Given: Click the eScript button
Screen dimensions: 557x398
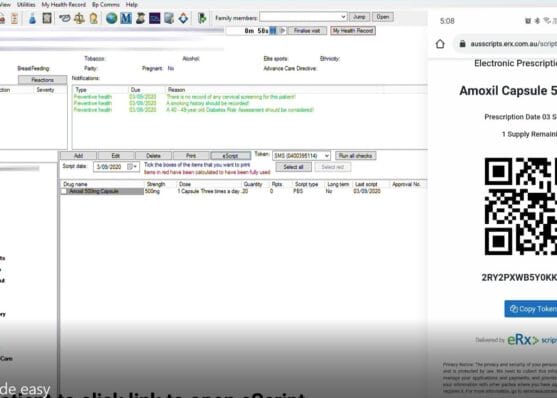Looking at the screenshot, I should click(x=230, y=156).
